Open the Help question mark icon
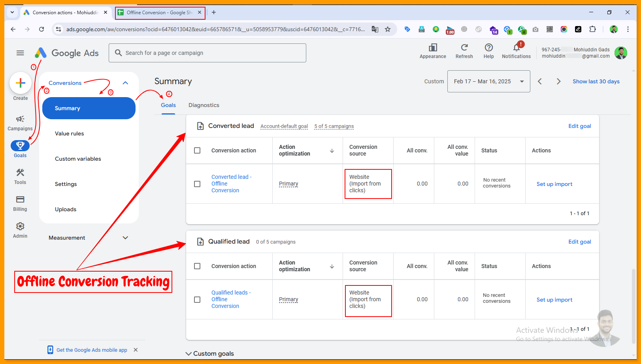Image resolution: width=641 pixels, height=364 pixels. (x=488, y=48)
